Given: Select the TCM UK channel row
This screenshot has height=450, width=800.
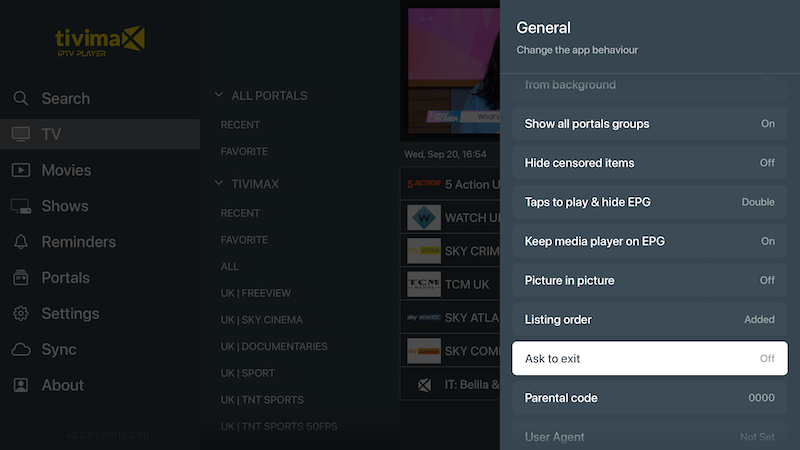Looking at the screenshot, I should [x=452, y=284].
